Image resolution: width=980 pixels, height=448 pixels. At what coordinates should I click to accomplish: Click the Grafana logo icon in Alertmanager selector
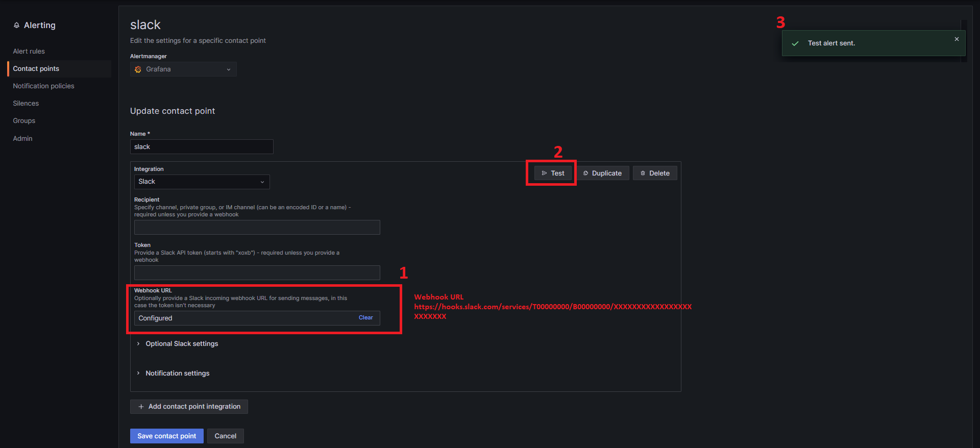[138, 69]
